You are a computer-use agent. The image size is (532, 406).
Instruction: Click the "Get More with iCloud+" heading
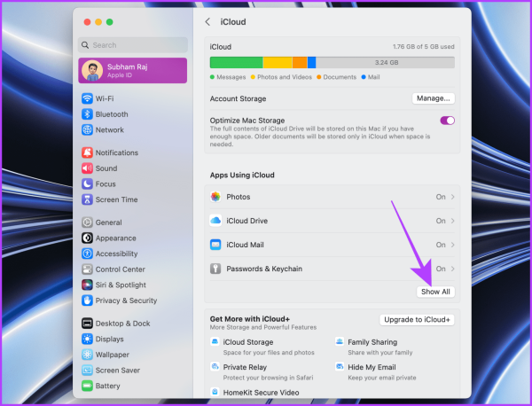[250, 319]
